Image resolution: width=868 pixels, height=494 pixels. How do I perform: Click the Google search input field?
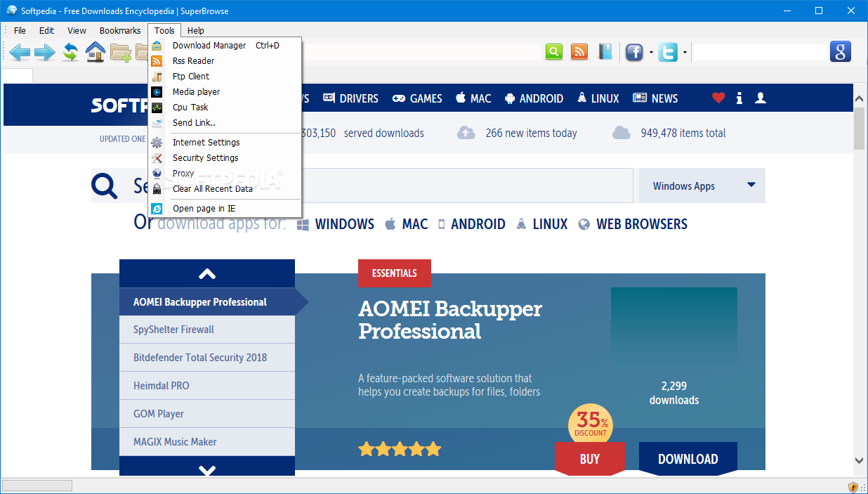(x=761, y=52)
